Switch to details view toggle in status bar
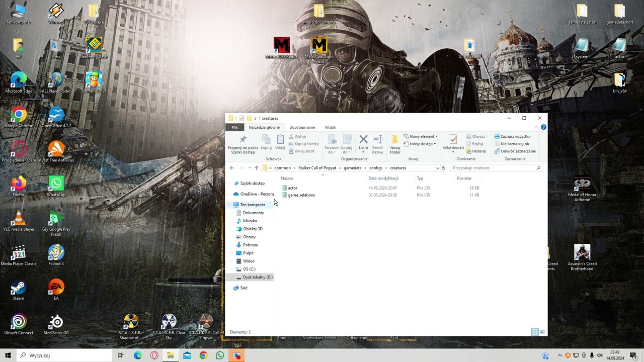This screenshot has height=362, width=644. (535, 332)
